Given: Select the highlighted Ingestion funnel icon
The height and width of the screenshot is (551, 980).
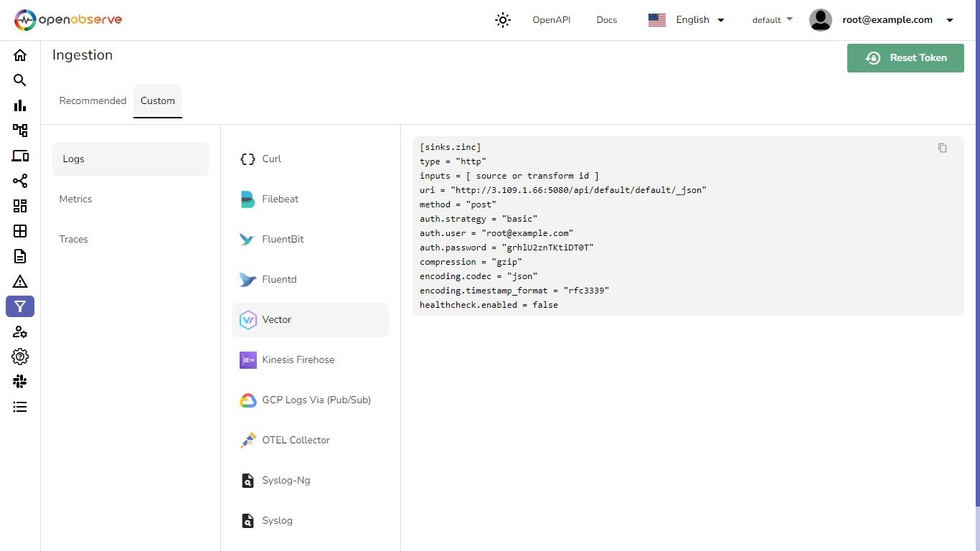Looking at the screenshot, I should [19, 306].
